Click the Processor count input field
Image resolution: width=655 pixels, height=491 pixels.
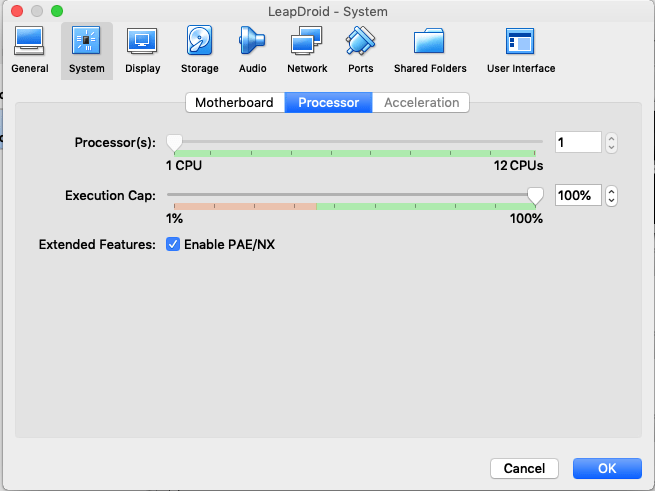[x=577, y=143]
